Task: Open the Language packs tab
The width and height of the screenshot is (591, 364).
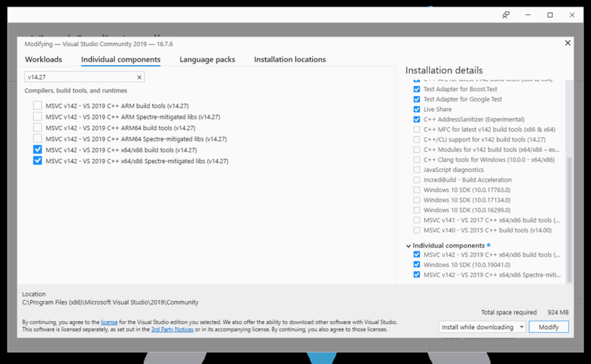Action: (x=207, y=59)
